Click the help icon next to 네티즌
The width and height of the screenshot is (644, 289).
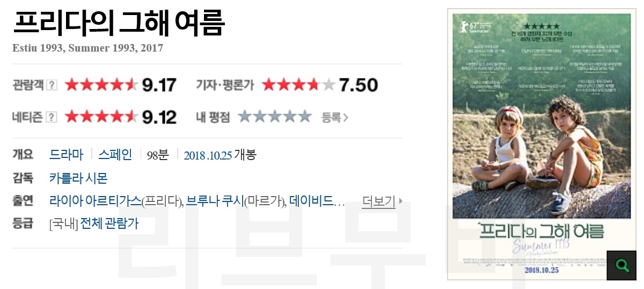[52, 117]
